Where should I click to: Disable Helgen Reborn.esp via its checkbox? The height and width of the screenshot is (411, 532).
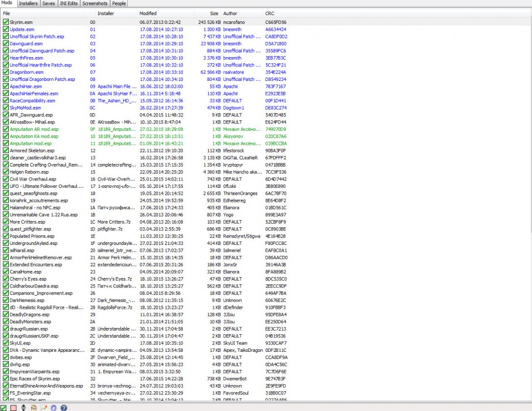coord(6,172)
